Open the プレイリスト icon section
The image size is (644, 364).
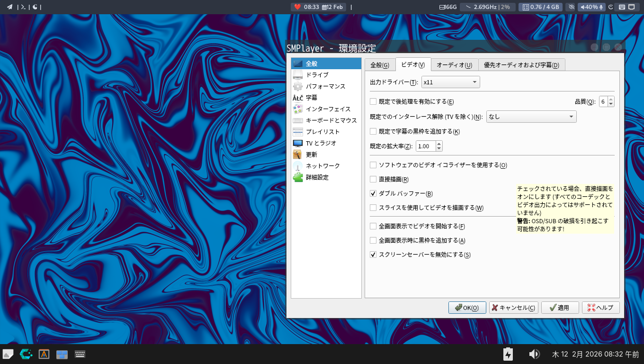(x=298, y=132)
